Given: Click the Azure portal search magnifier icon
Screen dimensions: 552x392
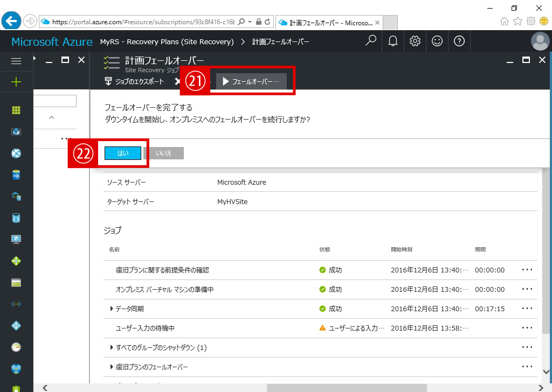Looking at the screenshot, I should click(x=371, y=41).
